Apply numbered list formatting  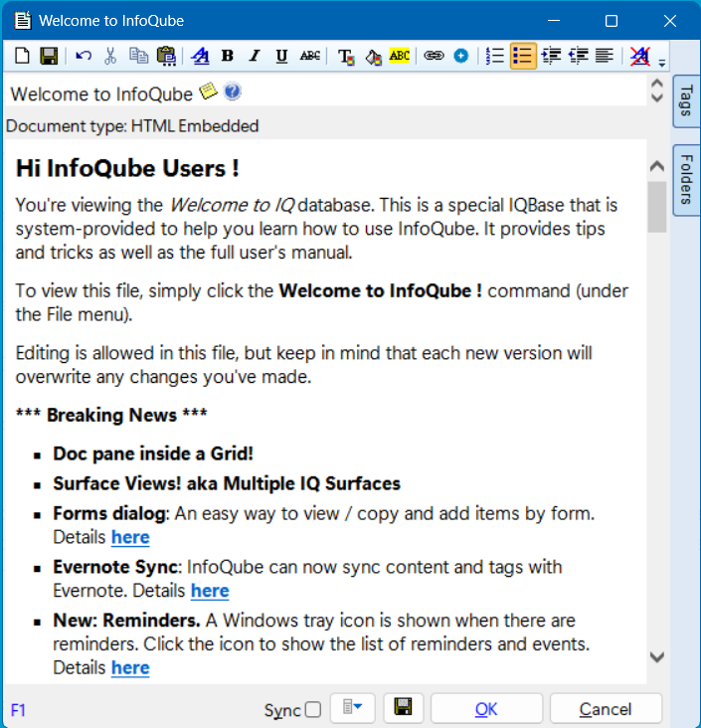(x=495, y=56)
